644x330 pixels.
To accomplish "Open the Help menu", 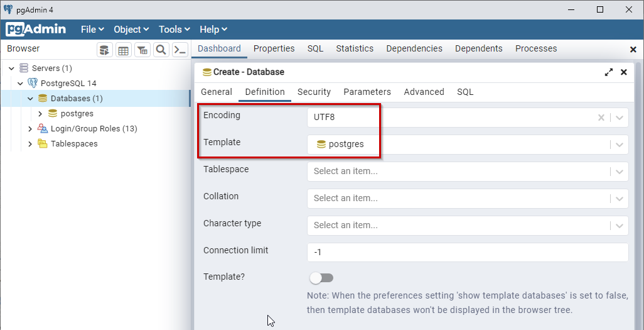I will [x=213, y=29].
